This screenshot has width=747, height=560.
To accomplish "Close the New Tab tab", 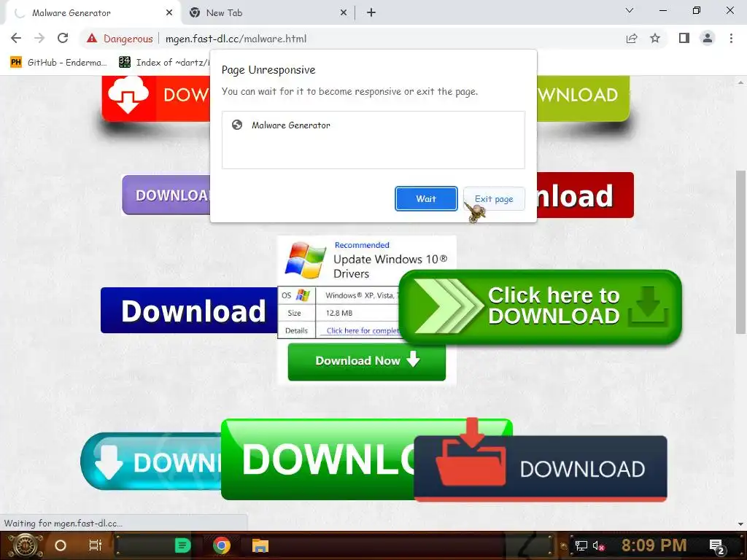I will [x=344, y=13].
